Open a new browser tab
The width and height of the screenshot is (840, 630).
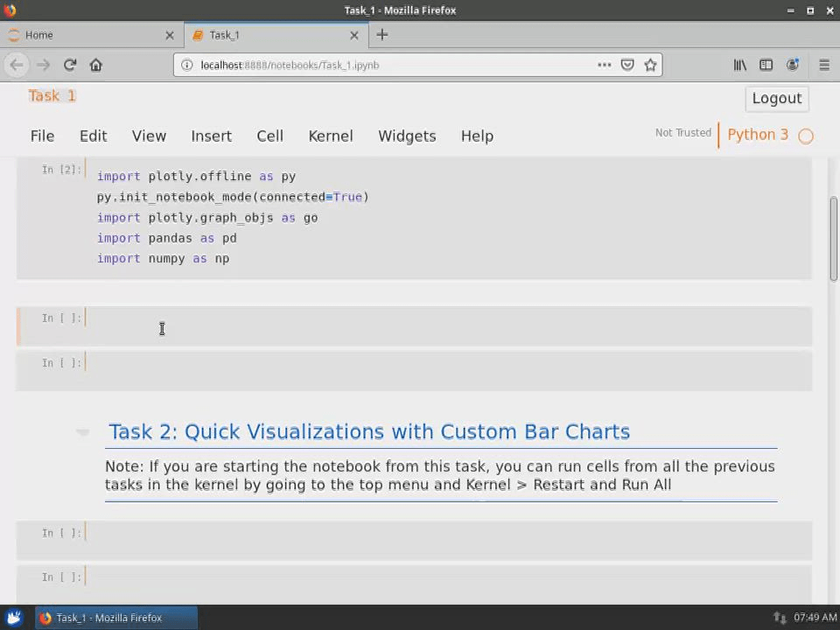click(x=382, y=35)
